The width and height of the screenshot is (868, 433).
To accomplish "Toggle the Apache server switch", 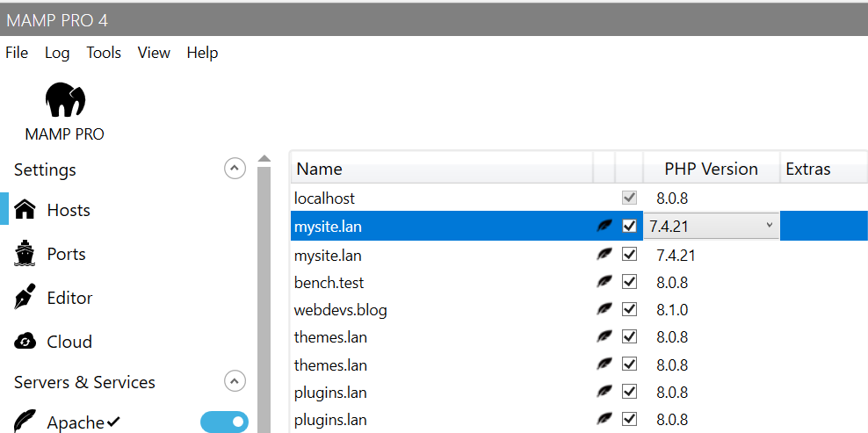I will click(224, 422).
